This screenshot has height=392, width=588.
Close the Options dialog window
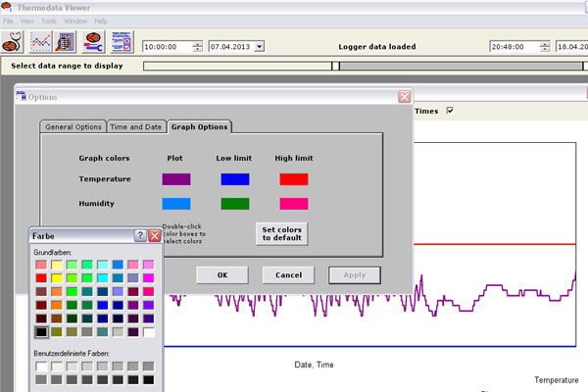pos(404,97)
